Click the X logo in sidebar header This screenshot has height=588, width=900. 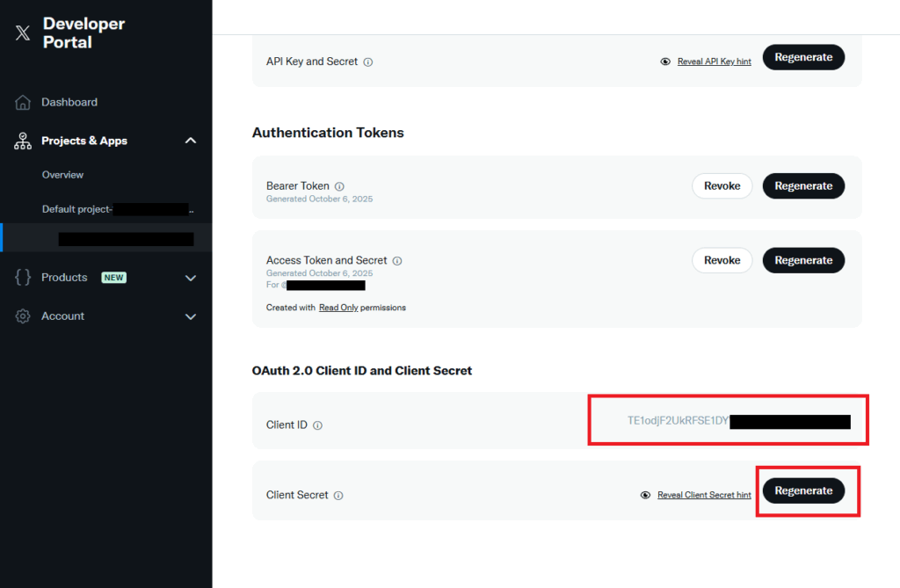tap(23, 33)
